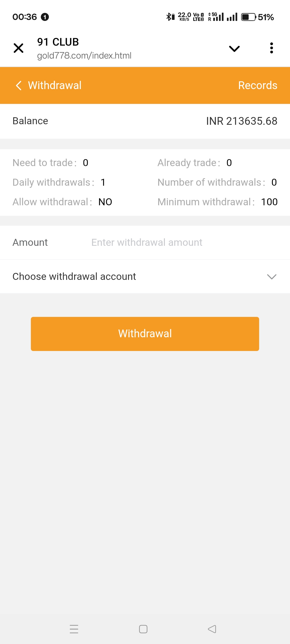Tap the battery status icon
Image resolution: width=290 pixels, height=644 pixels.
pos(248,17)
